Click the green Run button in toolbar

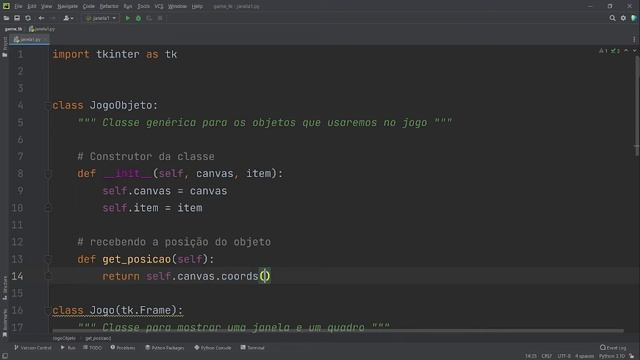point(127,18)
